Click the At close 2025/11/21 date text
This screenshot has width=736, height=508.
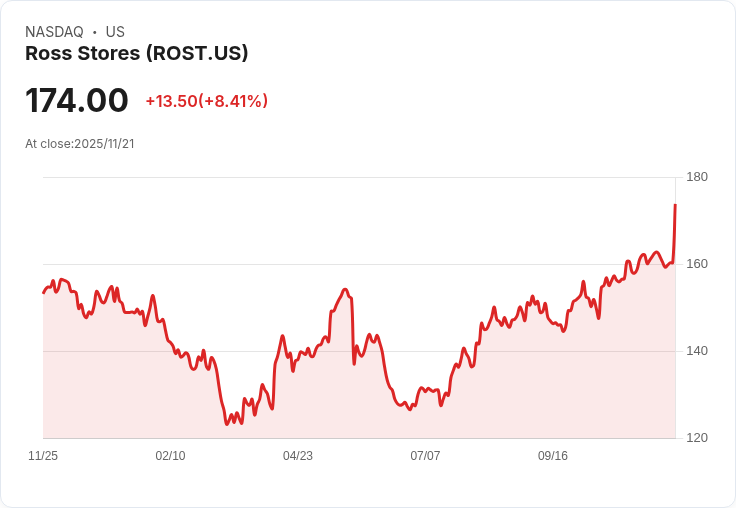80,143
